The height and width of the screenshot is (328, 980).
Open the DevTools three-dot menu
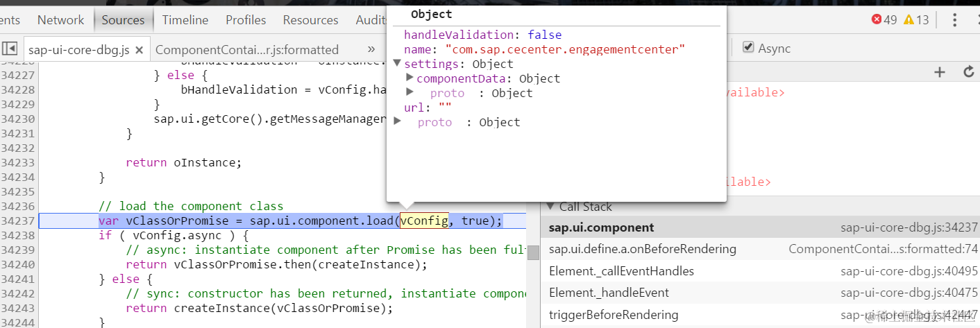(x=956, y=19)
